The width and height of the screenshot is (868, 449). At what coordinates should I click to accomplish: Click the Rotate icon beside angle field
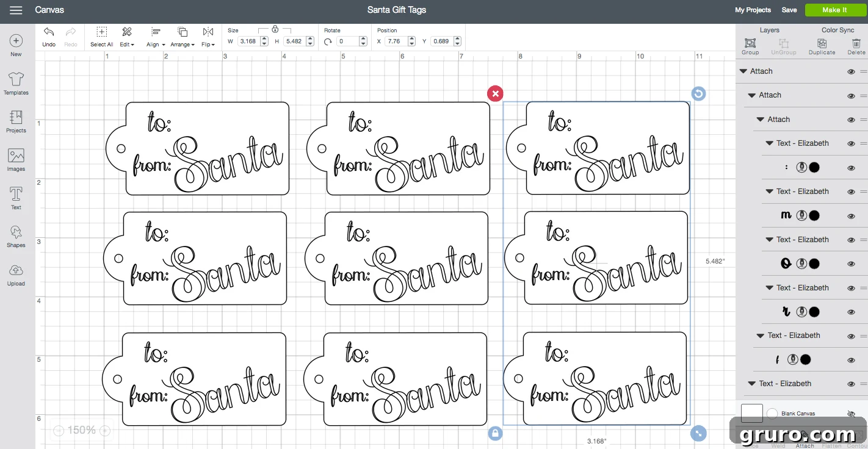pyautogui.click(x=328, y=41)
